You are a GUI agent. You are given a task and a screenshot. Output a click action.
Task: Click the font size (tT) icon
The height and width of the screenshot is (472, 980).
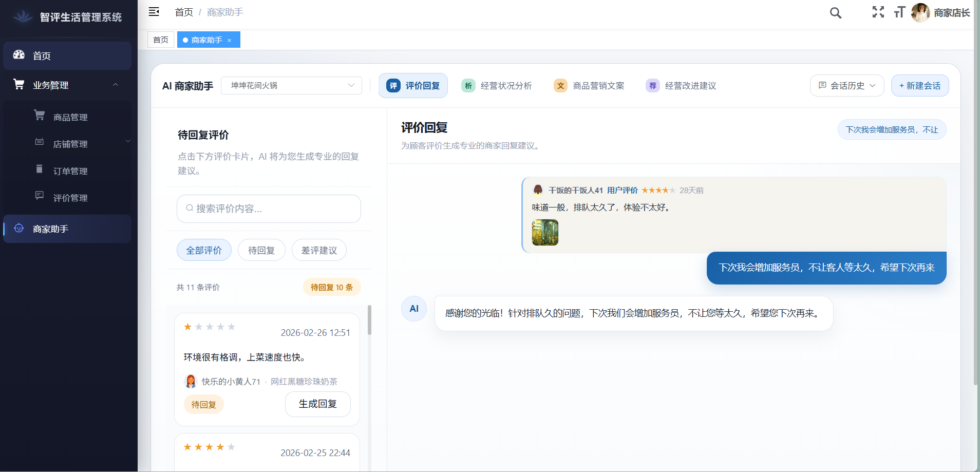pyautogui.click(x=899, y=13)
